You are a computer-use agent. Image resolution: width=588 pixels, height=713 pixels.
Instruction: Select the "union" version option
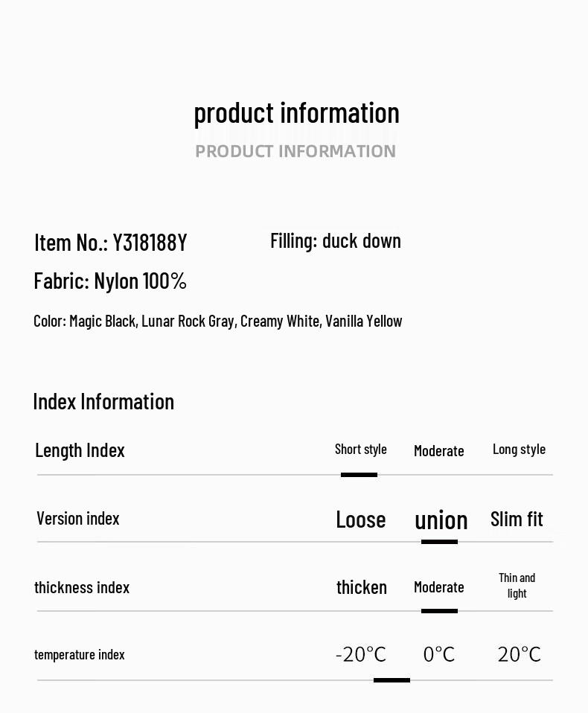441,520
